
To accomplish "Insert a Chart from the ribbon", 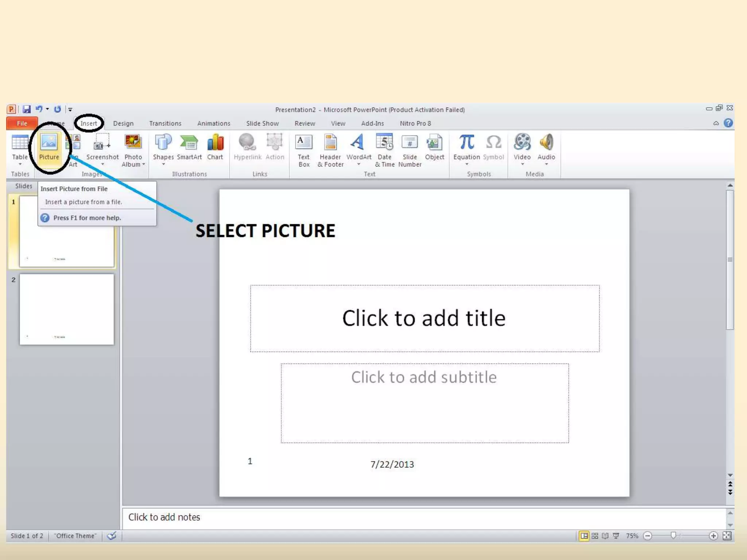I will (215, 147).
